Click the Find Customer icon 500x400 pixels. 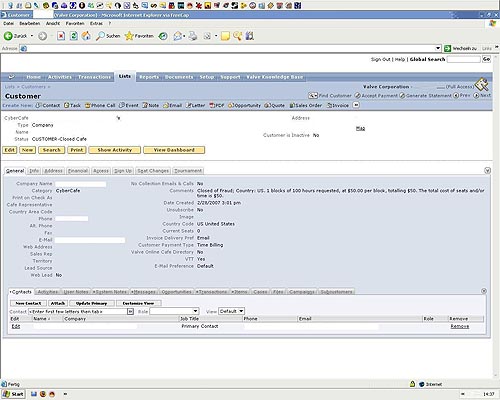[313, 95]
